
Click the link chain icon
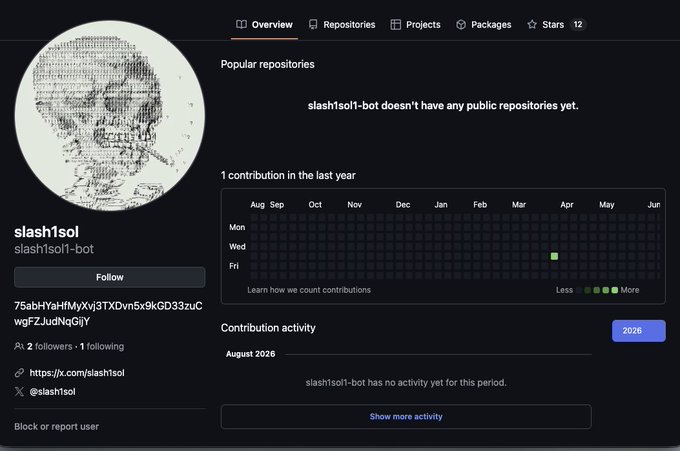coord(19,373)
